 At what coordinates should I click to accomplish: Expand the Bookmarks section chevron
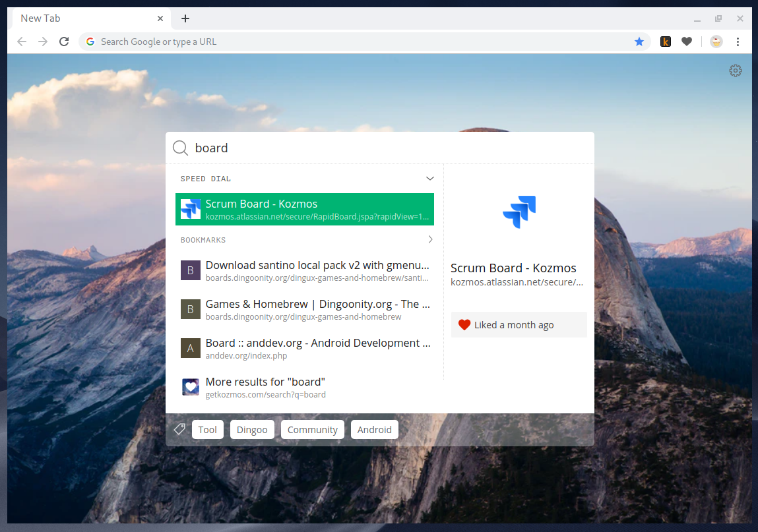pos(430,239)
